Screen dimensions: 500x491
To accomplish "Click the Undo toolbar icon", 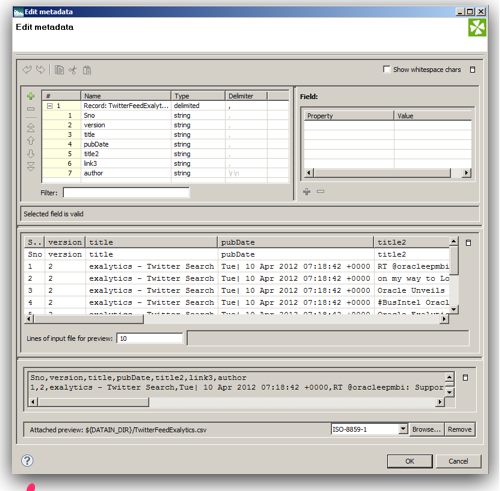I will pos(27,70).
